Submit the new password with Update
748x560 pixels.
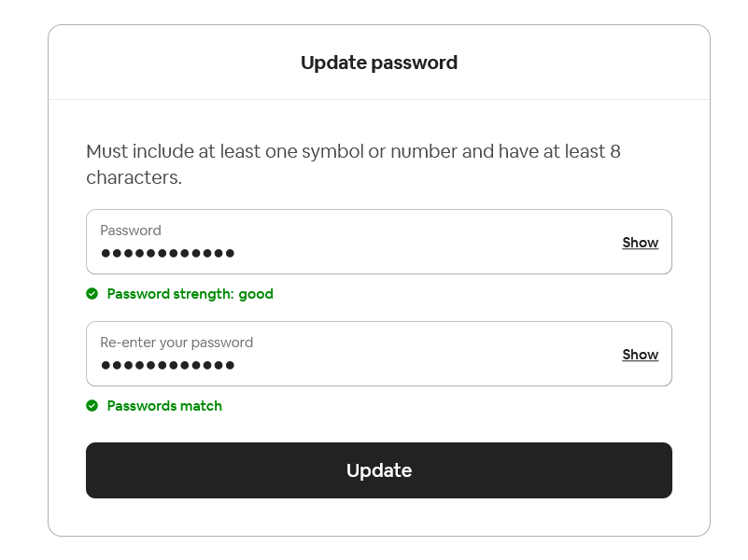(379, 470)
